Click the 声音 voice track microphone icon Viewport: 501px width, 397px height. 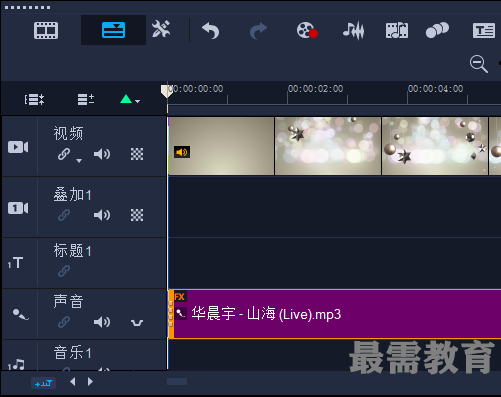[20, 314]
